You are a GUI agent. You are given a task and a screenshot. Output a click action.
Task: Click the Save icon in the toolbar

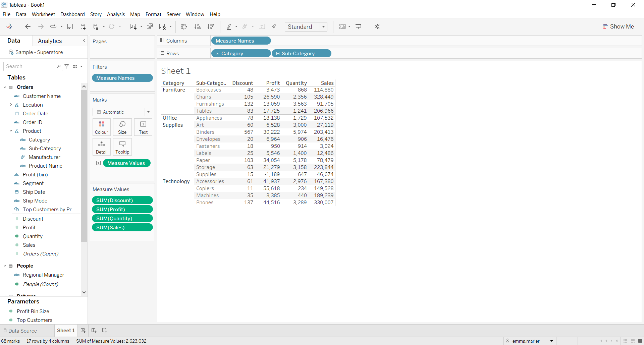[70, 26]
